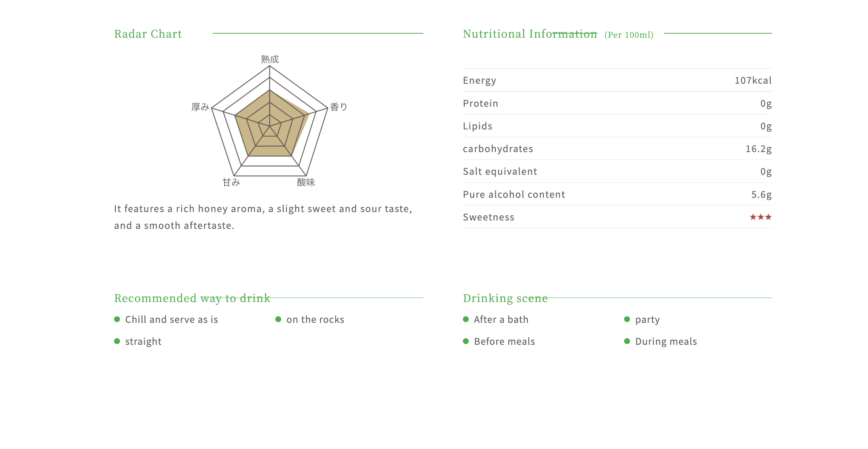Viewport: 868px width, 449px height.
Task: Click the 香り axis label on the chart
Action: 339,107
